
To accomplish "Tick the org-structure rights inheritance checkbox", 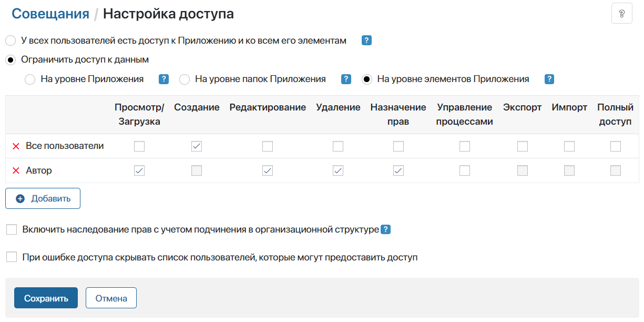I will [12, 229].
